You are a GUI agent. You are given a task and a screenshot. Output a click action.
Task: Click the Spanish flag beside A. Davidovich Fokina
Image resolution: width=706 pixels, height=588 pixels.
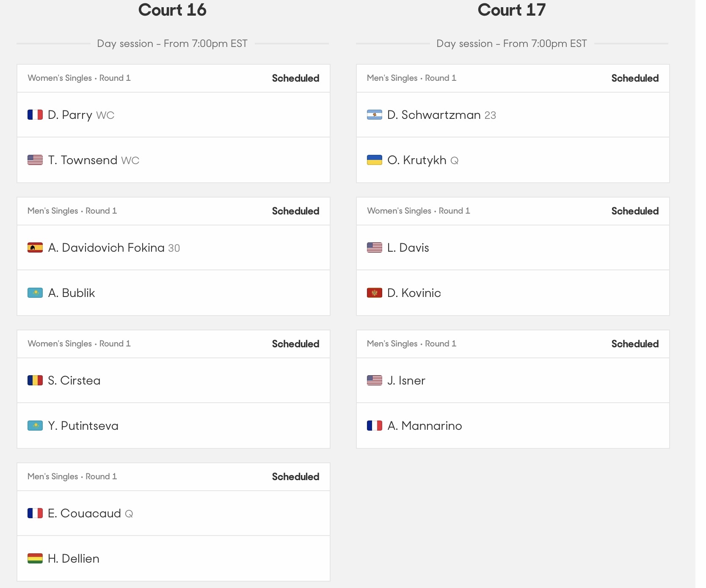coord(35,247)
